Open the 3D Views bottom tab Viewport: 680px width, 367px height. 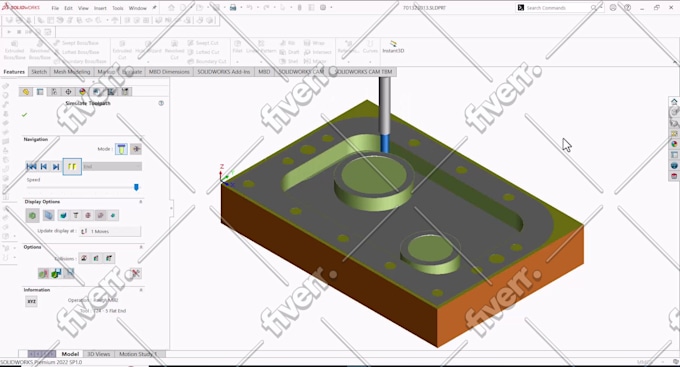(x=99, y=354)
